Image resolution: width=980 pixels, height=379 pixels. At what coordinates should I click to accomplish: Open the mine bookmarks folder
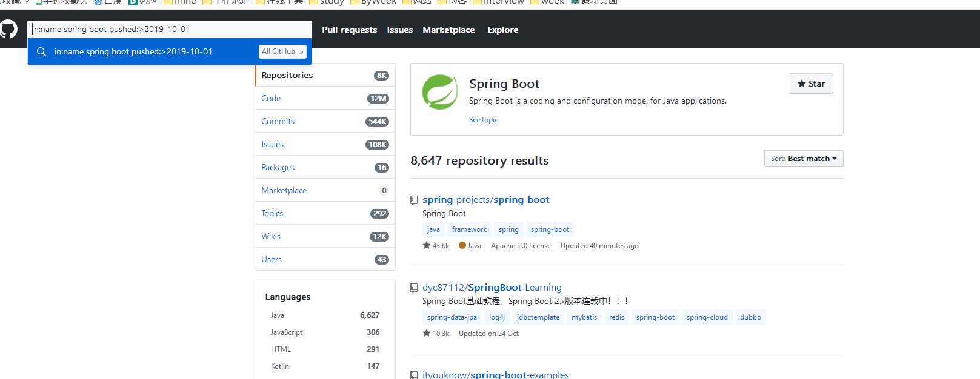[x=180, y=2]
